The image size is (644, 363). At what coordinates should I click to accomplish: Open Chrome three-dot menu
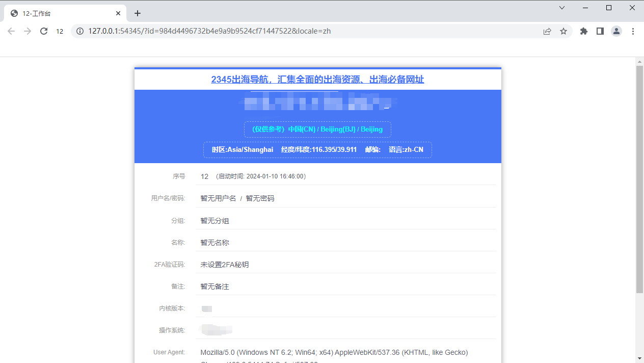(633, 31)
